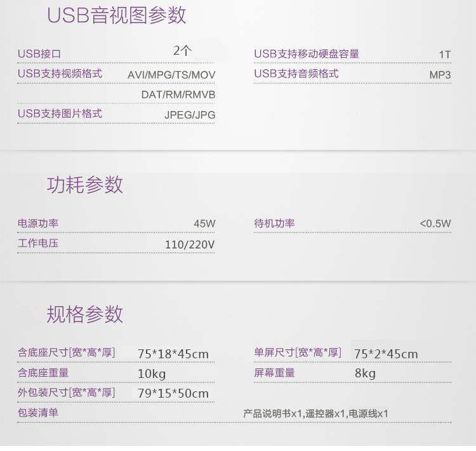Viewport: 476px width, 451px height.
Task: Click the '待机功率' label
Action: 274,224
